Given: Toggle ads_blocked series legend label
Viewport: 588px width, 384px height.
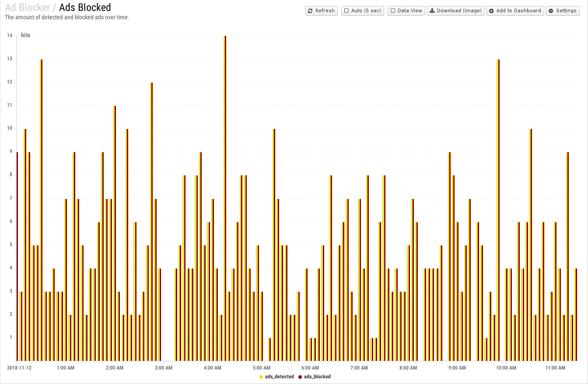Looking at the screenshot, I should [318, 377].
